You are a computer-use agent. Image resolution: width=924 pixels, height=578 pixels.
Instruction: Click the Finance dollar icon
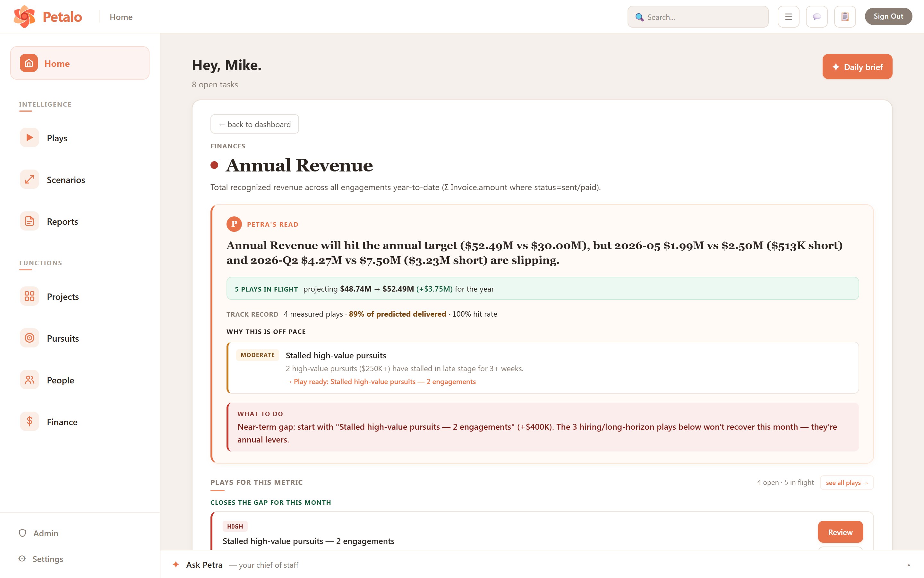tap(30, 421)
